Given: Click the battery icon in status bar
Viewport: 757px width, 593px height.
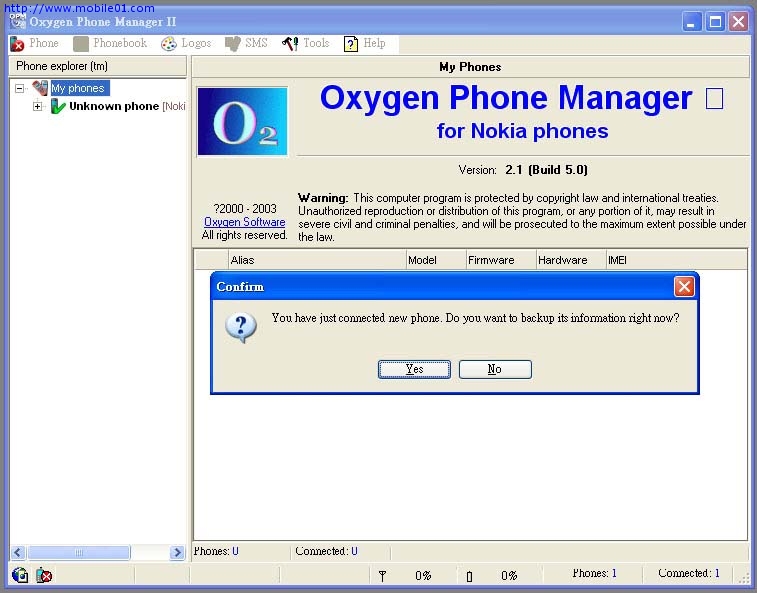Looking at the screenshot, I should pyautogui.click(x=469, y=576).
